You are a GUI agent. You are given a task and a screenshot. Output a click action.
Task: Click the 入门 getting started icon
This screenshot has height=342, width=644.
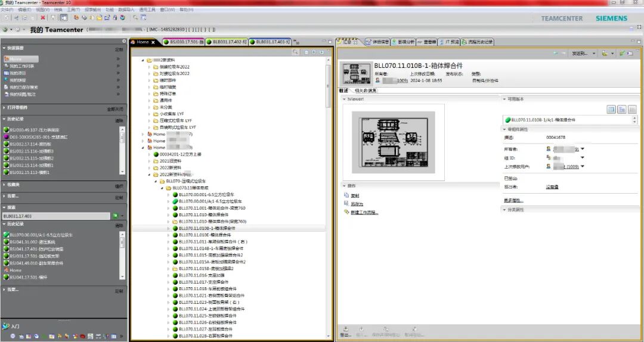click(x=5, y=326)
